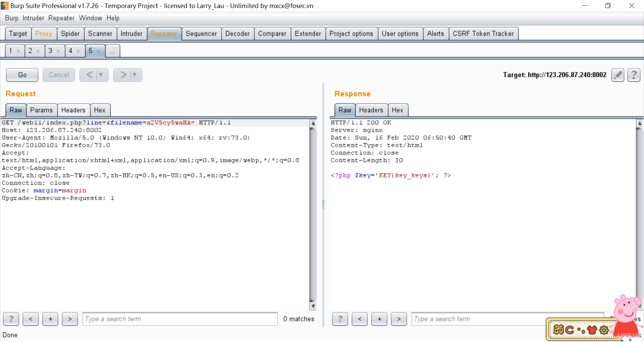
Task: Switch to the Intruder tool tab
Action: (131, 34)
